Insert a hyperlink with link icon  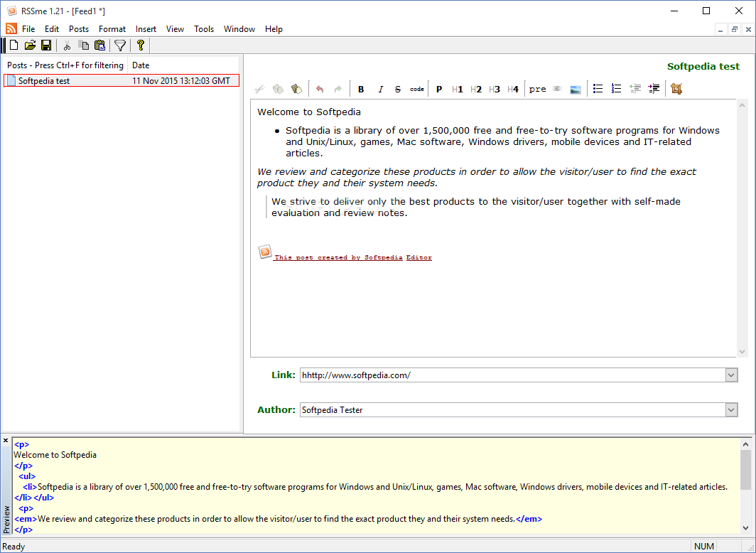[557, 89]
